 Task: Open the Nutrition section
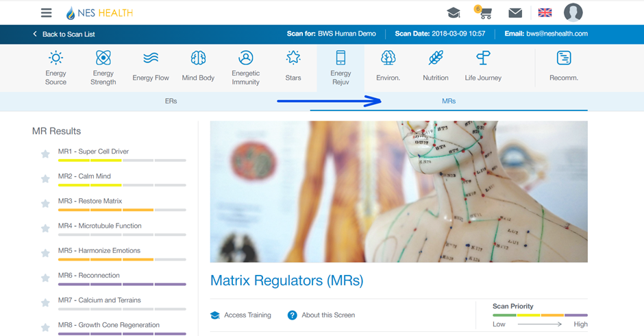tap(435, 67)
